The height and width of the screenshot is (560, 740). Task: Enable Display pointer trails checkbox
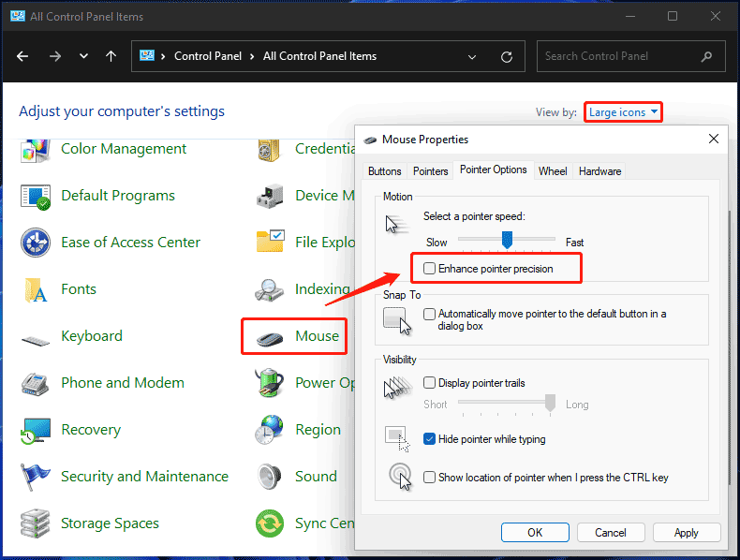[429, 383]
